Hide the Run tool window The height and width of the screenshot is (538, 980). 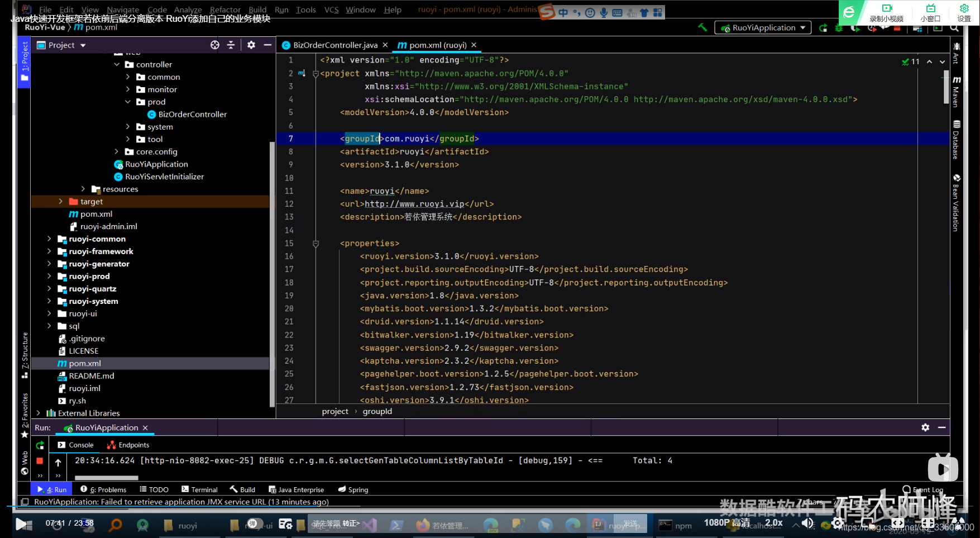point(942,427)
